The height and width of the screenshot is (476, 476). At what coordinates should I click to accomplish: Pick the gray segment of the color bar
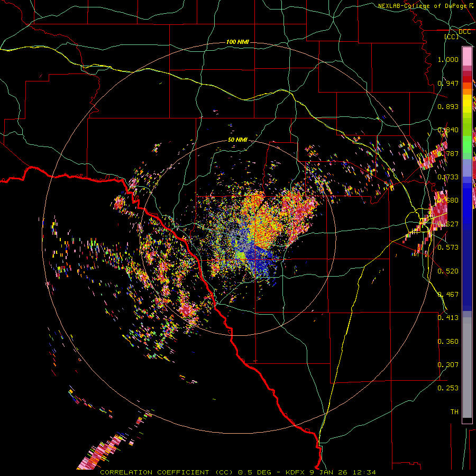pos(467,368)
